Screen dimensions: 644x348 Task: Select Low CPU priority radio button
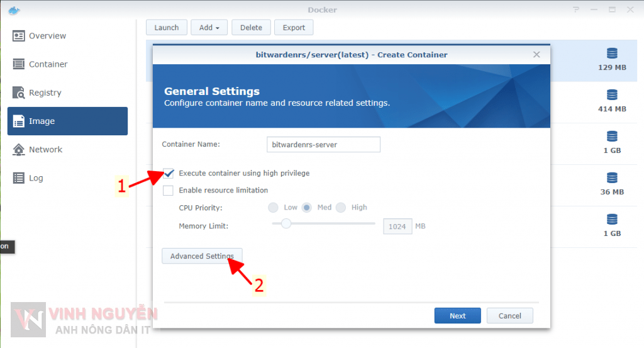[274, 208]
